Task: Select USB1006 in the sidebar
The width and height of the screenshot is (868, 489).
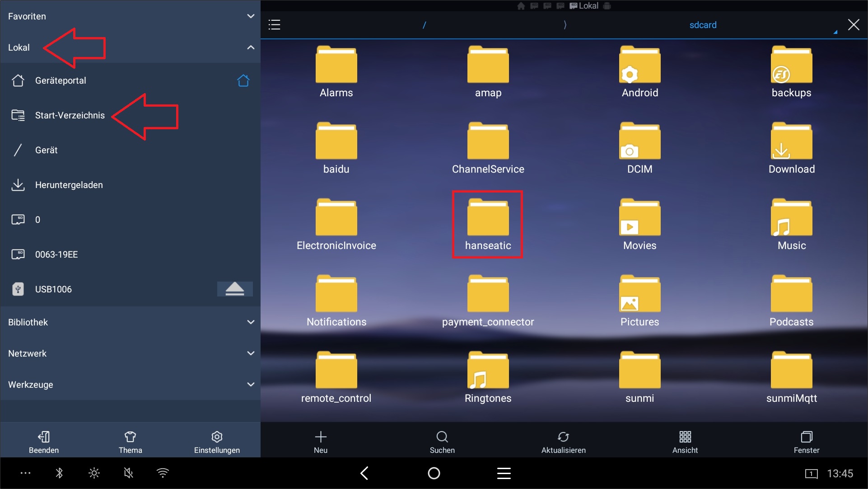Action: (x=130, y=289)
